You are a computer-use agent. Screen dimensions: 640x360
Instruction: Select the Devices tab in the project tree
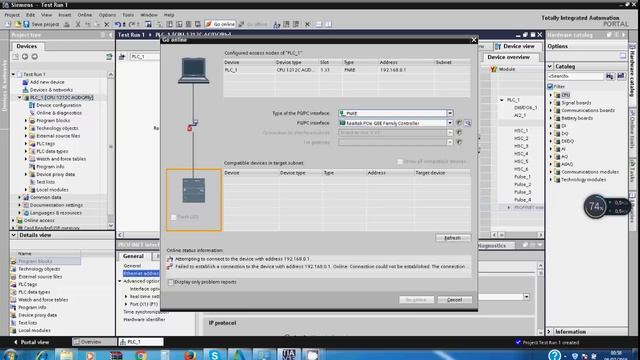coord(27,46)
